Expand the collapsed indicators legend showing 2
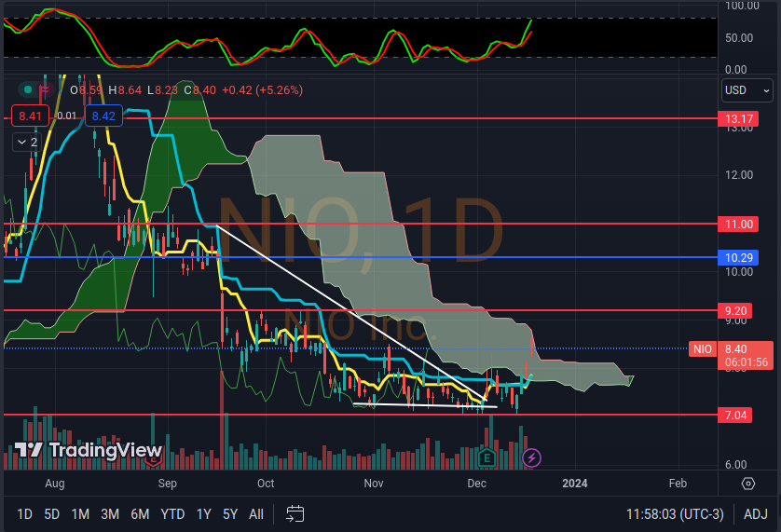 (x=27, y=143)
